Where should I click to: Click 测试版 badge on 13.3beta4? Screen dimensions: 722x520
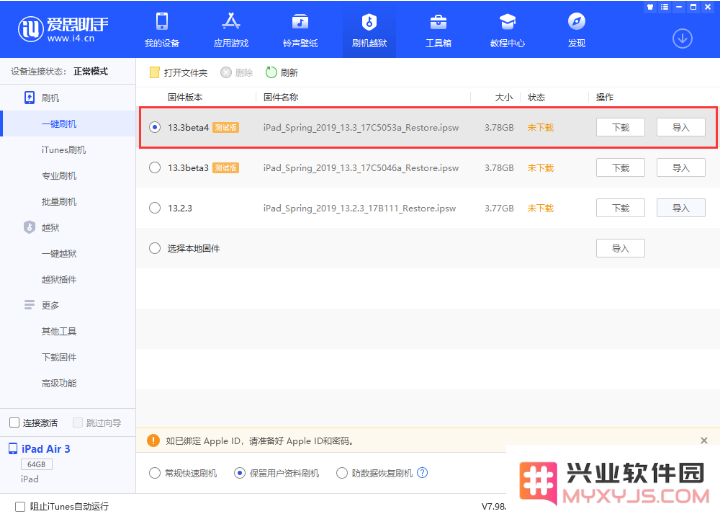(225, 127)
